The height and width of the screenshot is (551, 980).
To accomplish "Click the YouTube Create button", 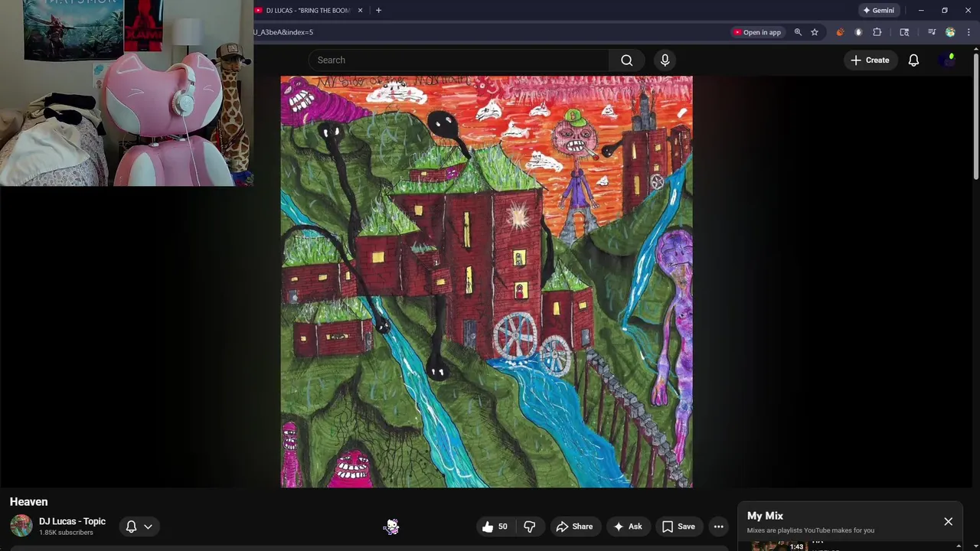I will pyautogui.click(x=871, y=60).
